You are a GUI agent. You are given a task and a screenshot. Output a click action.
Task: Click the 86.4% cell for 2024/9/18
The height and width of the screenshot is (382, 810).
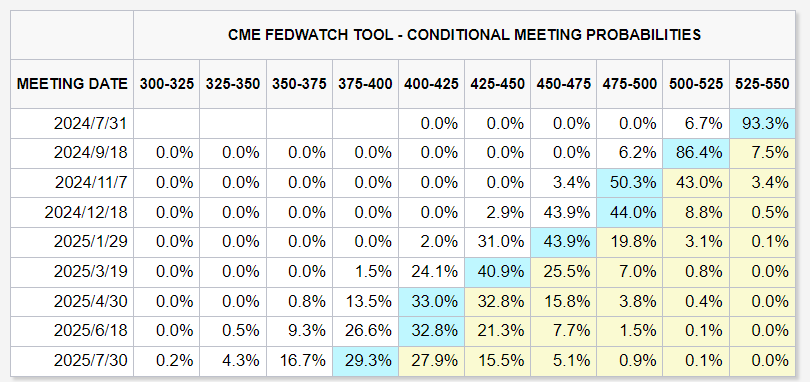tap(696, 153)
